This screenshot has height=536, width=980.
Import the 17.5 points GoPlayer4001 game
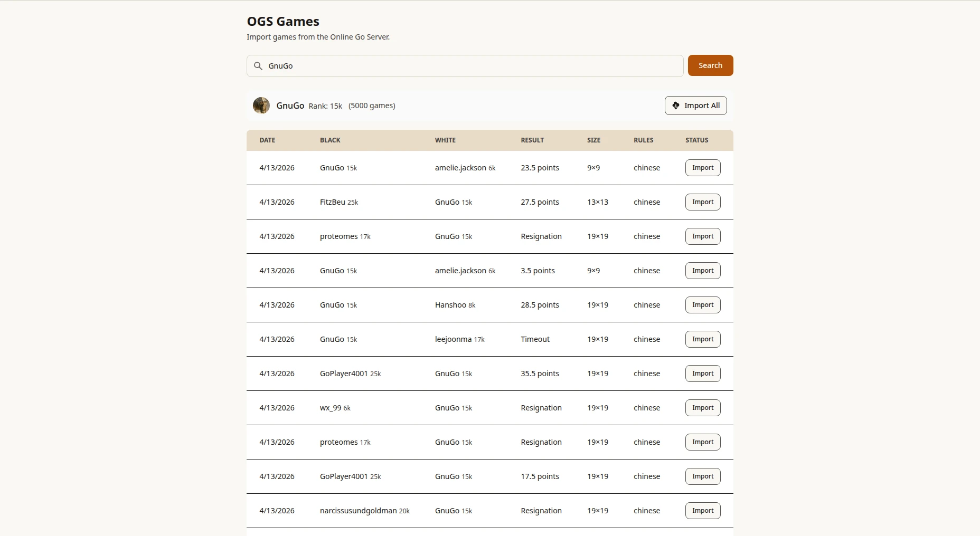[703, 476]
